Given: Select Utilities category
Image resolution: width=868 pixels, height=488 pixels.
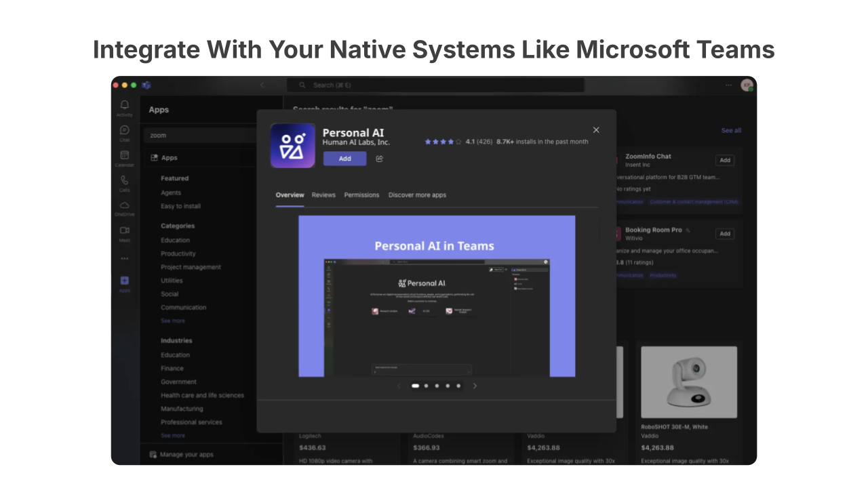Looking at the screenshot, I should pos(172,281).
